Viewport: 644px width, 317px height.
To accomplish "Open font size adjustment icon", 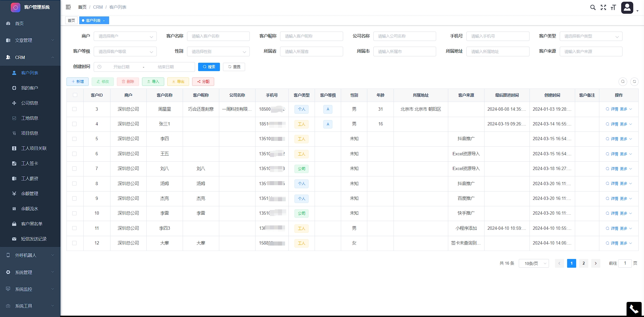I will point(613,7).
